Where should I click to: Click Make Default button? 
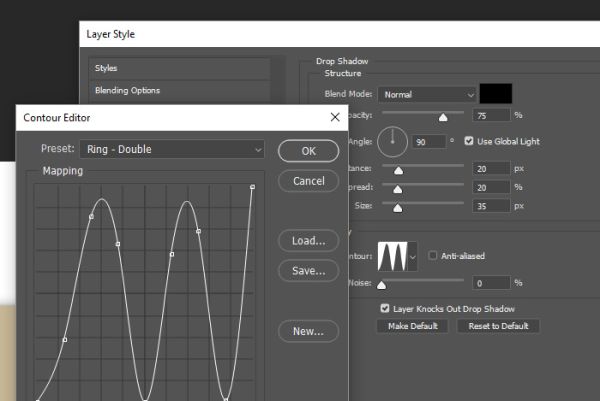412,326
